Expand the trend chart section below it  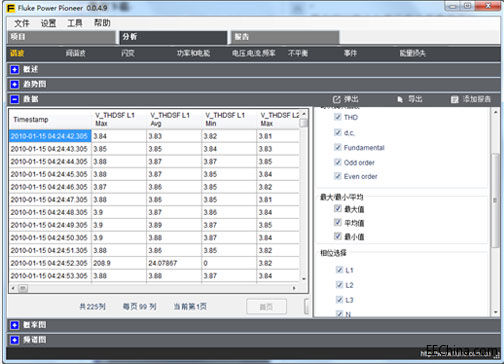[14, 84]
